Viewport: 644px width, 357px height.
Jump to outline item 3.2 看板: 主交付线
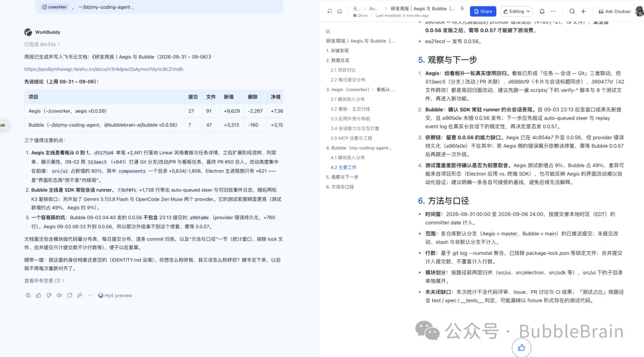tap(351, 109)
